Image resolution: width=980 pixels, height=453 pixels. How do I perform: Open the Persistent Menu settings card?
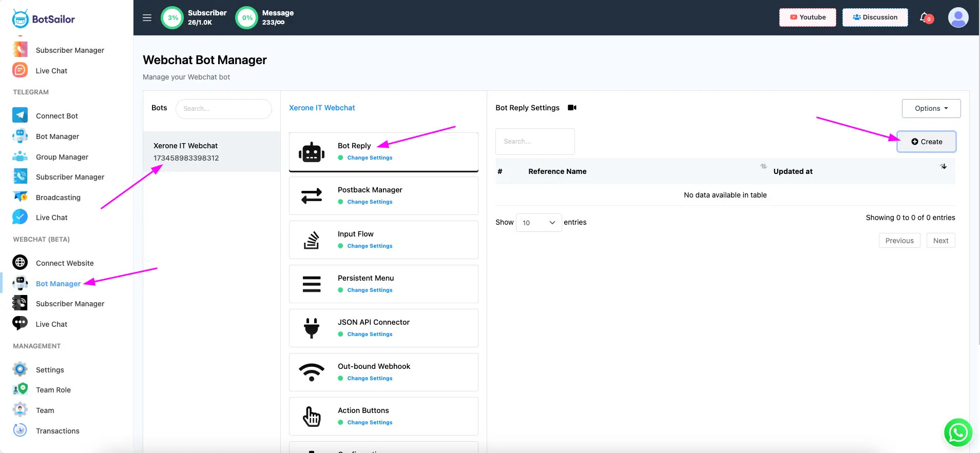(383, 284)
